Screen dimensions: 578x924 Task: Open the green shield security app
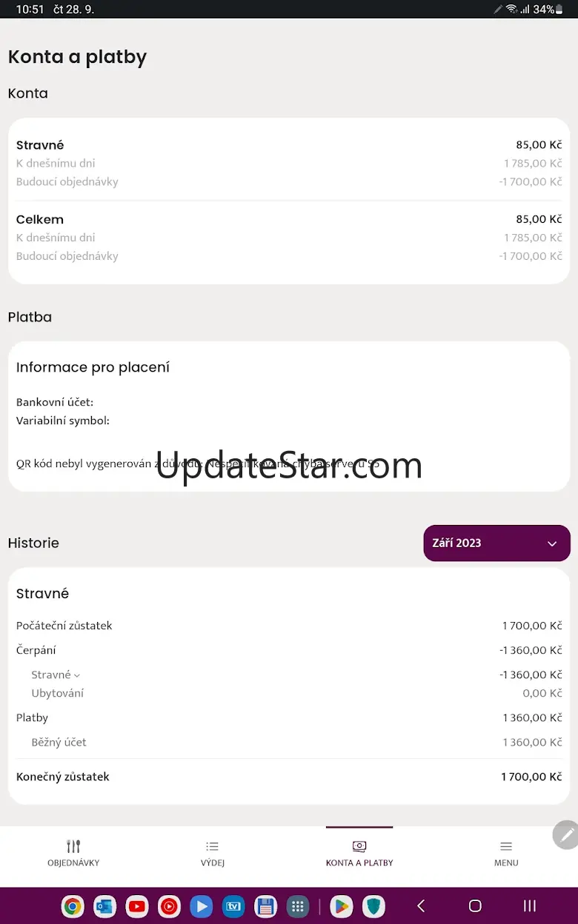click(x=373, y=906)
